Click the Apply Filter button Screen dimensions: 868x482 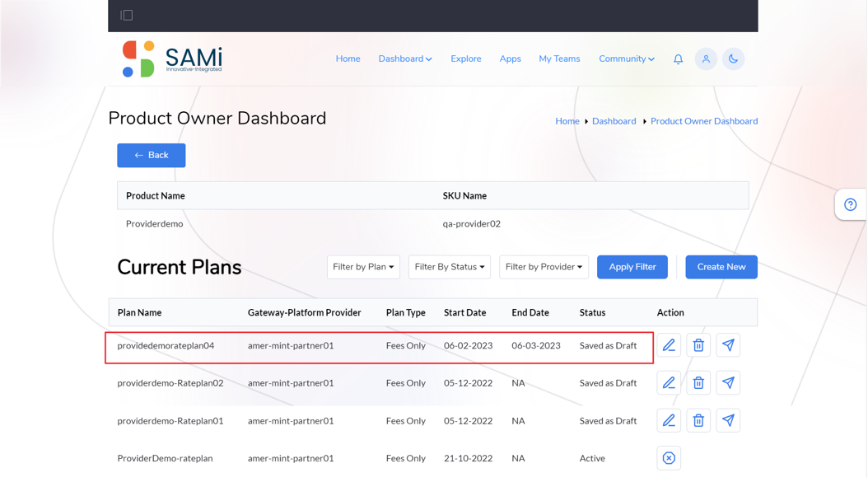[x=632, y=267]
